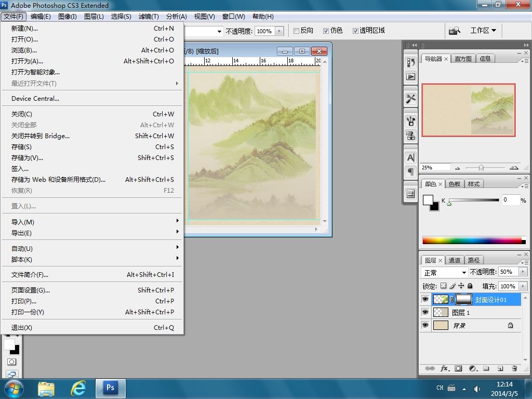Viewport: 532px width, 399px height.
Task: Click the Create new layer icon
Action: coord(500,368)
